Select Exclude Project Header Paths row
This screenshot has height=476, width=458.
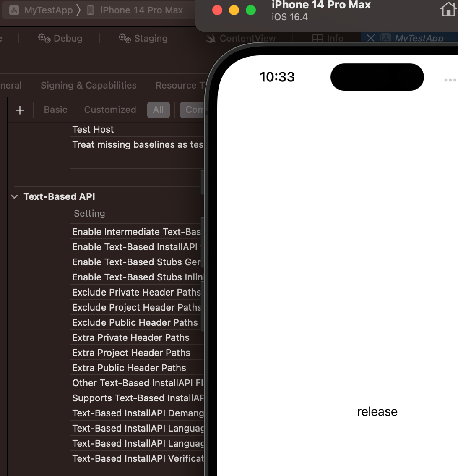click(x=136, y=308)
